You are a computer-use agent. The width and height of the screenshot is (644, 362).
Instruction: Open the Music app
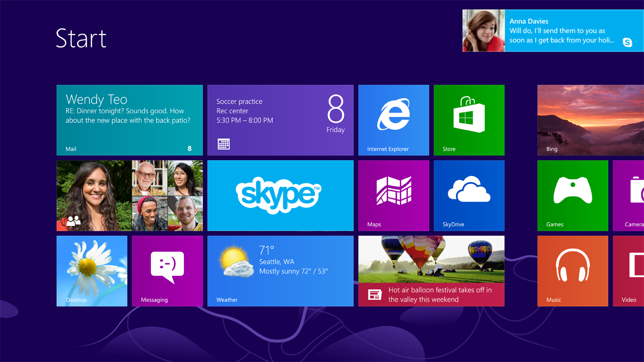[572, 271]
